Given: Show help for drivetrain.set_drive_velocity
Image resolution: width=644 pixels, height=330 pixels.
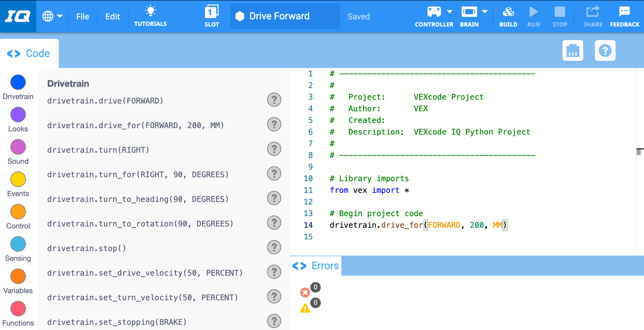Looking at the screenshot, I should coord(274,272).
